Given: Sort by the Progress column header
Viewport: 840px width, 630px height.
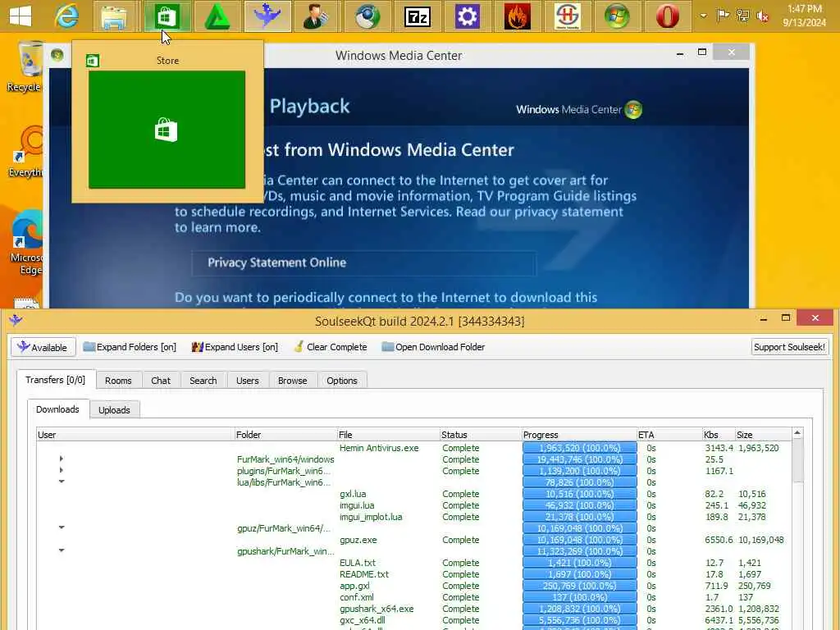Looking at the screenshot, I should pos(579,435).
